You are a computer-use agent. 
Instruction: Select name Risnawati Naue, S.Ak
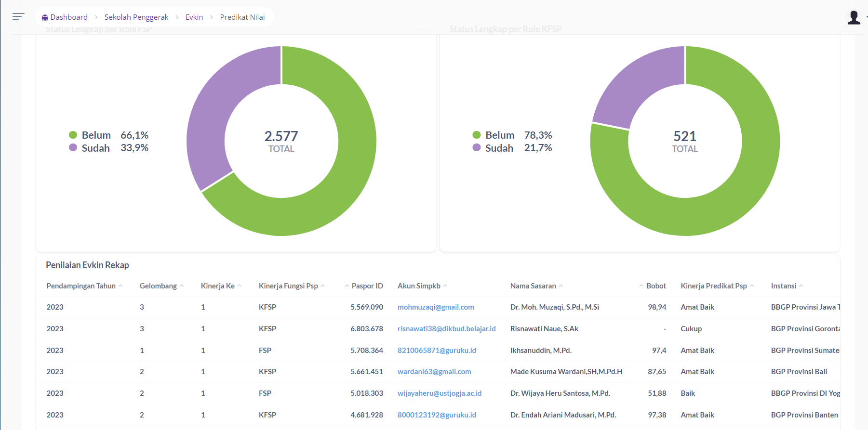tap(544, 329)
